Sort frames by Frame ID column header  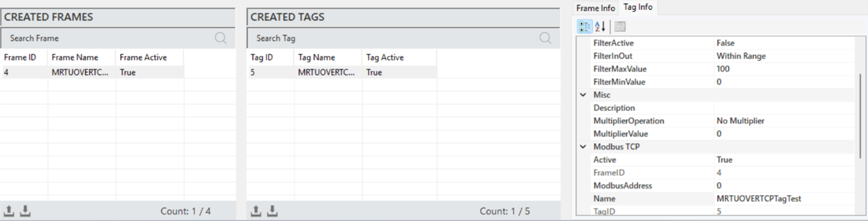point(24,57)
